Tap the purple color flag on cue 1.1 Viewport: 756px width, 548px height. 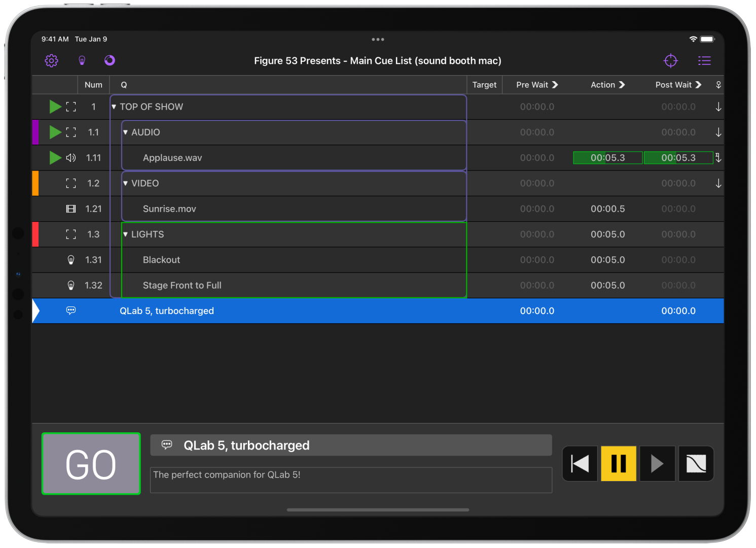click(35, 132)
